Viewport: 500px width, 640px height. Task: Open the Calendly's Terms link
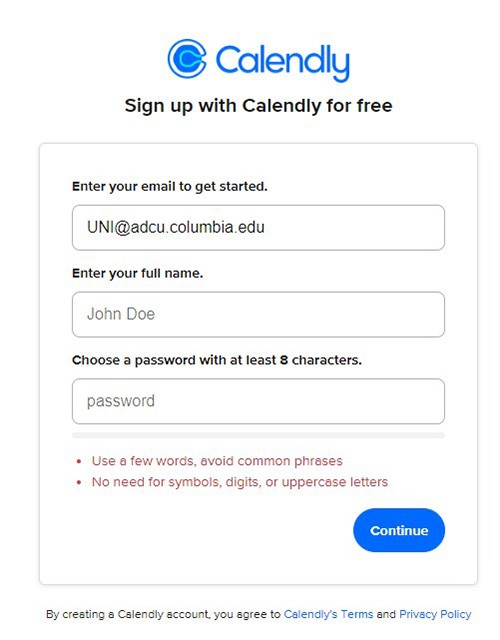pos(328,614)
